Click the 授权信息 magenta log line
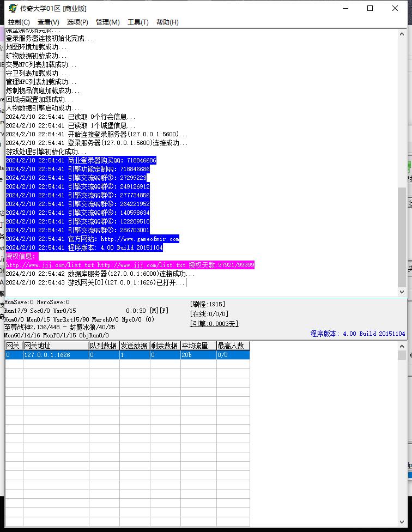The width and height of the screenshot is (412, 532). (x=22, y=257)
